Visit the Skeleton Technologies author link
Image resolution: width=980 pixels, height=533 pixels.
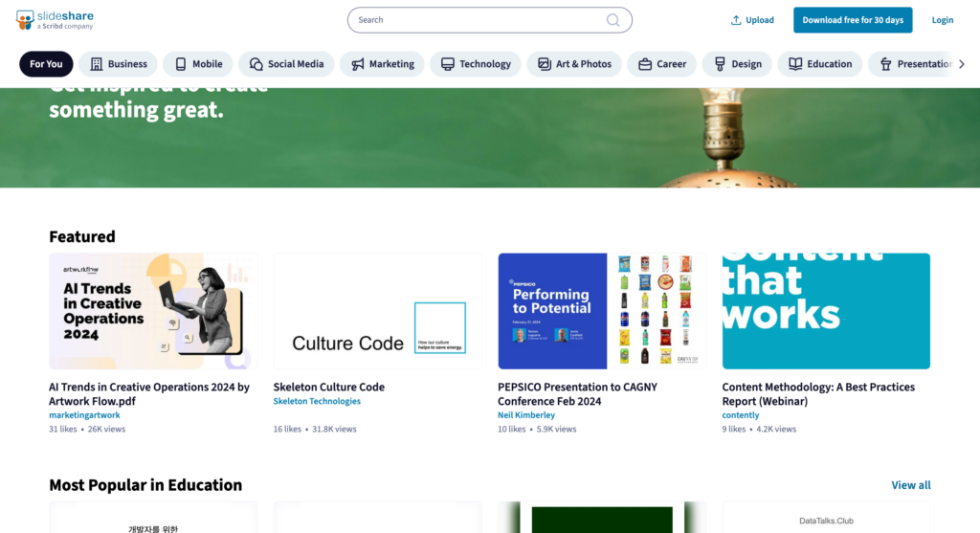point(317,401)
